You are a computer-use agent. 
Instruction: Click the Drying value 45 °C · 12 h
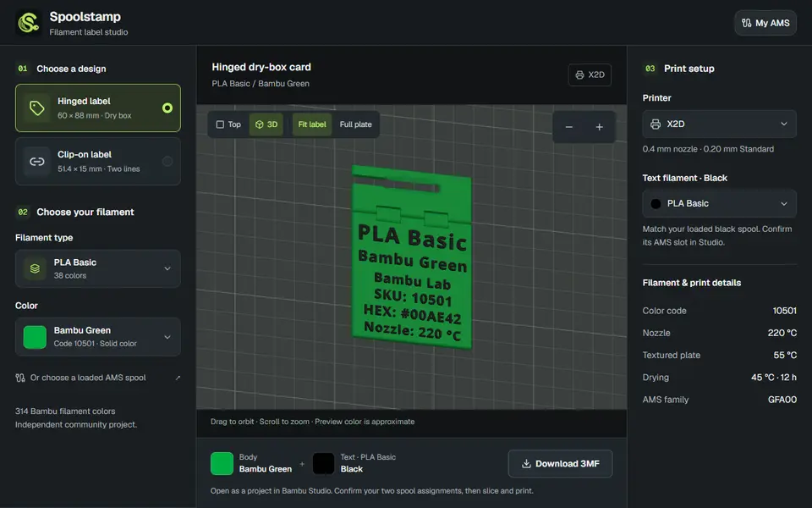click(x=774, y=378)
